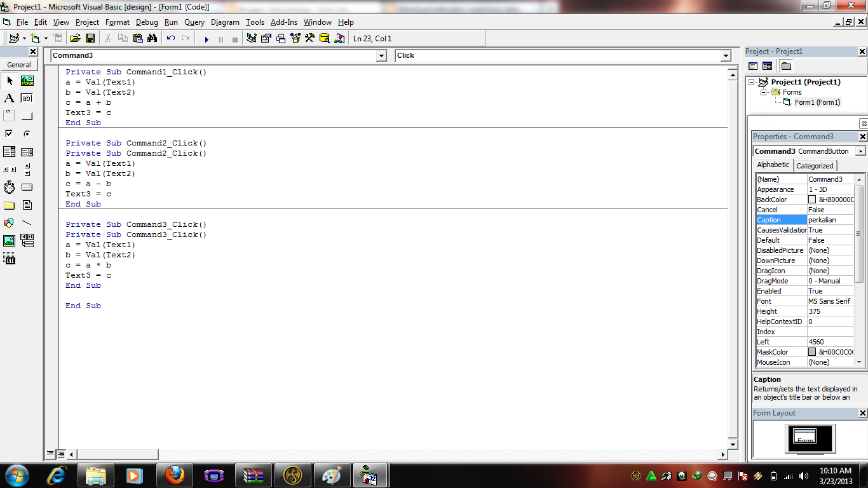Viewport: 868px width, 488px height.
Task: Click the Visual Component Manager toolbar icon
Action: tap(340, 38)
